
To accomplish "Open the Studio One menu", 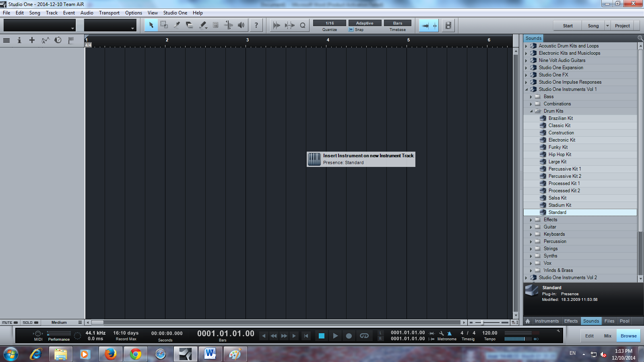I will pos(175,13).
